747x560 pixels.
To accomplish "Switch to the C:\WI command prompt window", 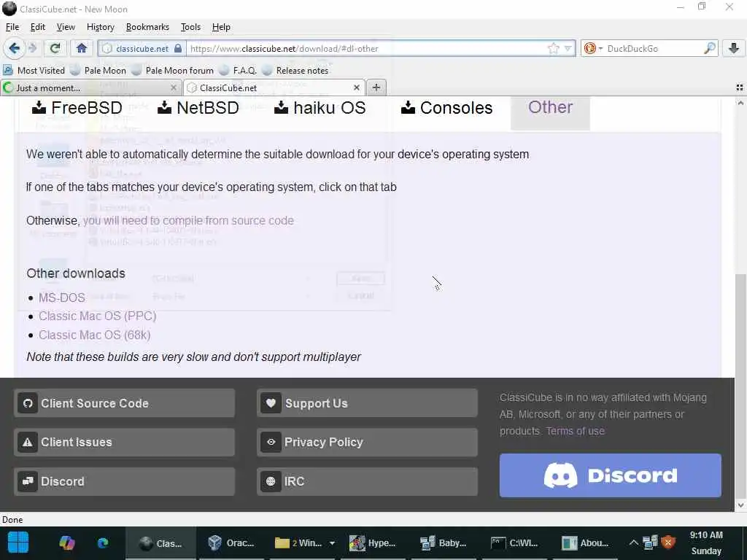I will (514, 542).
